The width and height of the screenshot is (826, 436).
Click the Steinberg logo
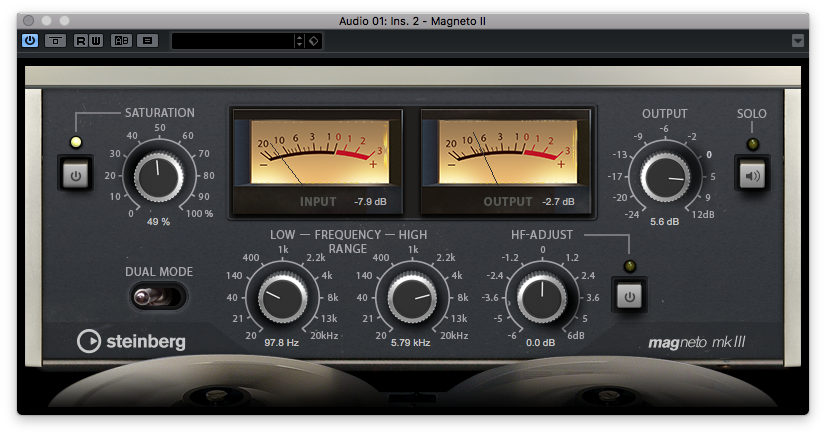point(131,341)
